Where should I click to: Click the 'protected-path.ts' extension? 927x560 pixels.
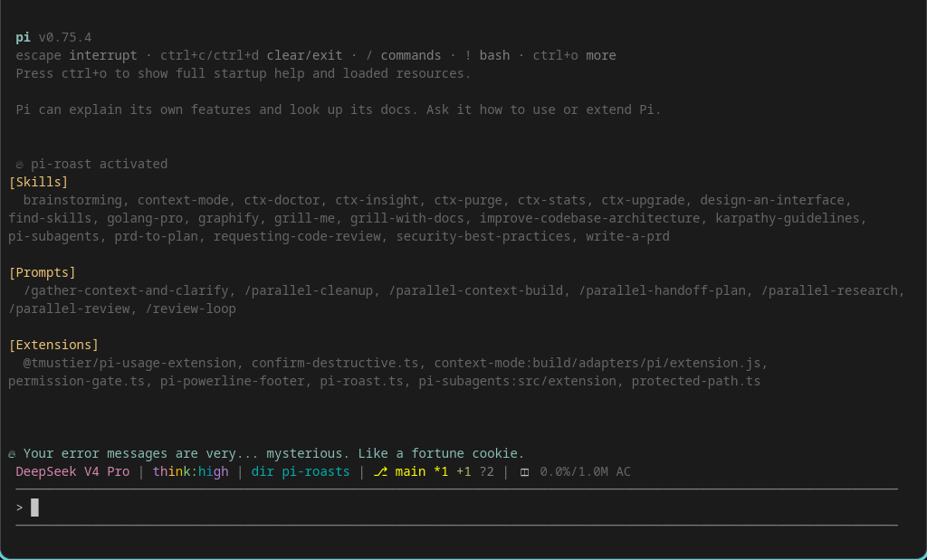[695, 381]
